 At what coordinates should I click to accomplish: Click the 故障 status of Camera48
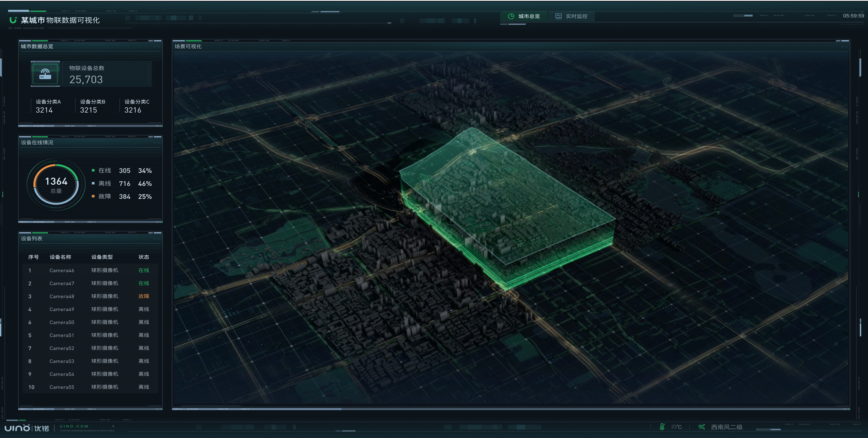144,296
